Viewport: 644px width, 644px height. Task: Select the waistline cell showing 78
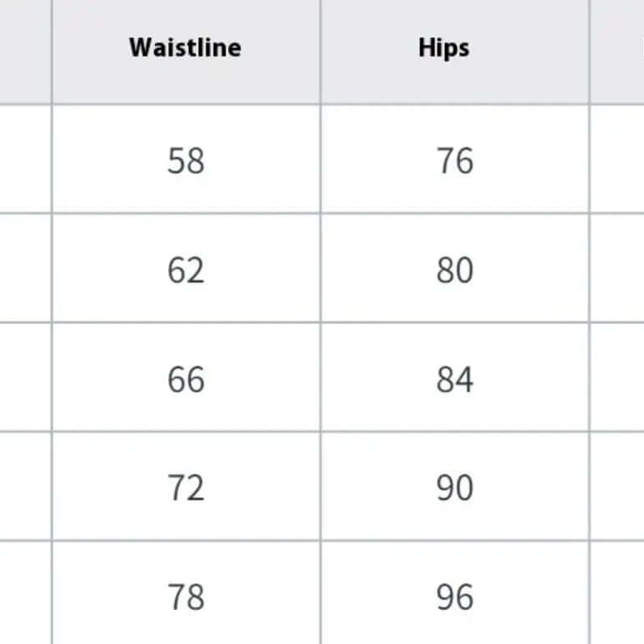click(186, 593)
